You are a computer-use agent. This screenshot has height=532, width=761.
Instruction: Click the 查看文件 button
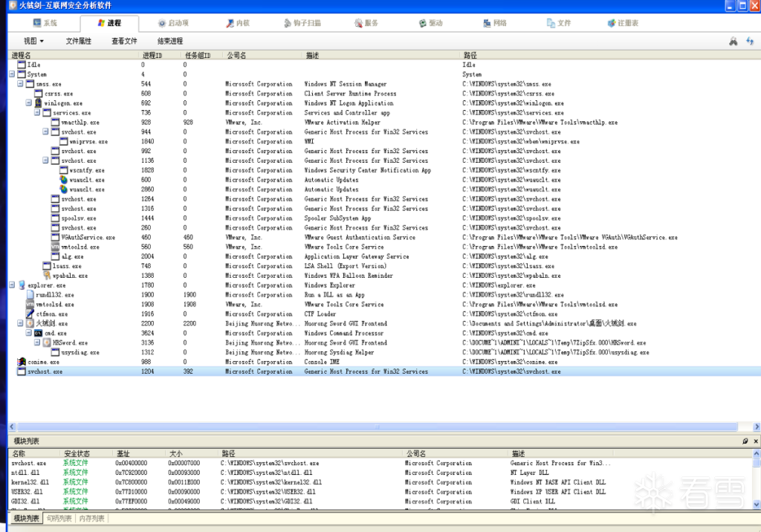coord(124,41)
